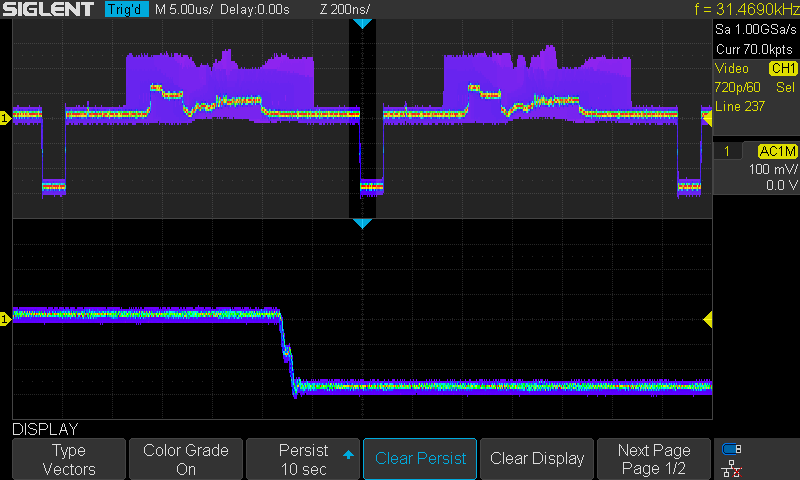Open the Persist 10 sec menu
The image size is (800, 480).
[303, 459]
